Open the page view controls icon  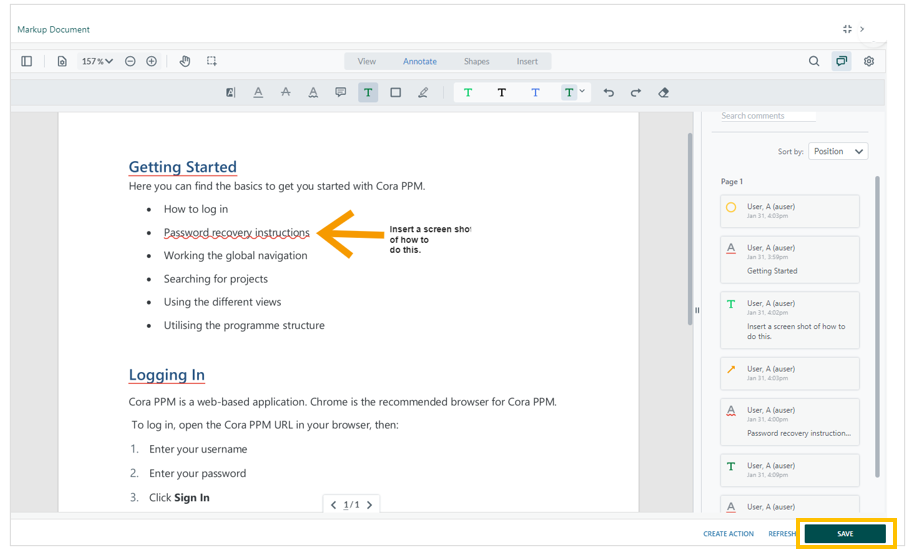(62, 61)
